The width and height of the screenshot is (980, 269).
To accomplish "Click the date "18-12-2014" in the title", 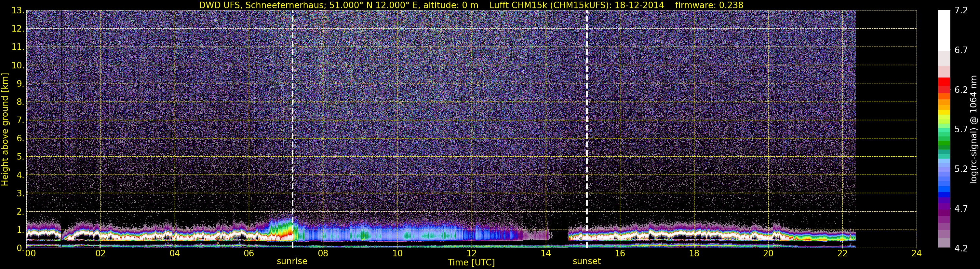I will pyautogui.click(x=639, y=5).
